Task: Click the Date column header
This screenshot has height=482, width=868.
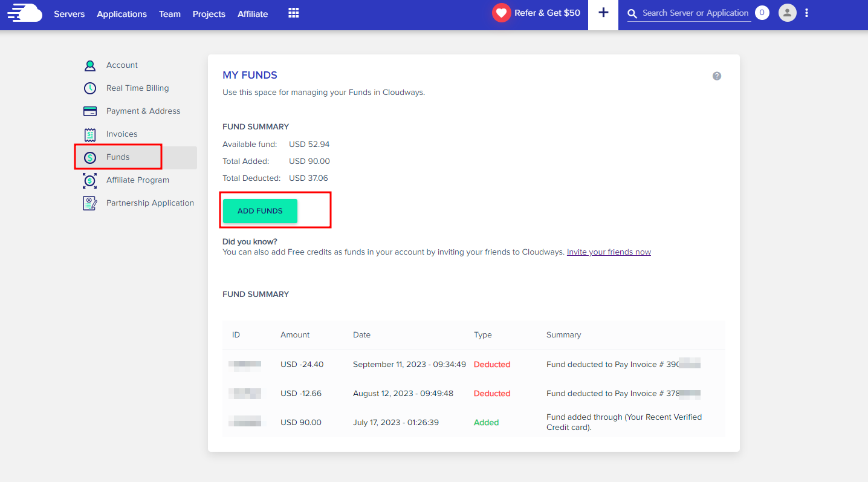Action: pos(362,335)
